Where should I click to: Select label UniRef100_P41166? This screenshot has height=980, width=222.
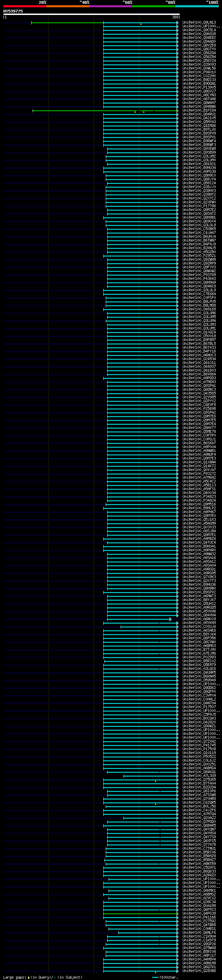(x=199, y=917)
